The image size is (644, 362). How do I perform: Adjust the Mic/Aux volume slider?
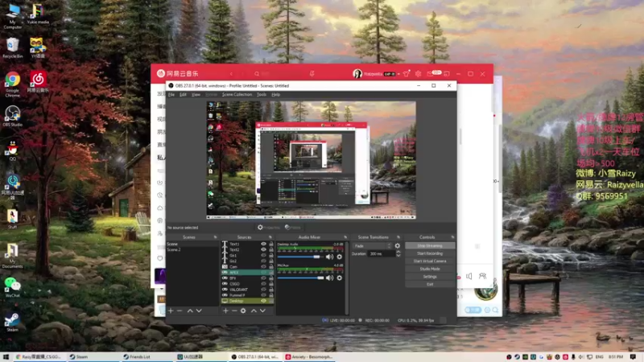click(300, 278)
